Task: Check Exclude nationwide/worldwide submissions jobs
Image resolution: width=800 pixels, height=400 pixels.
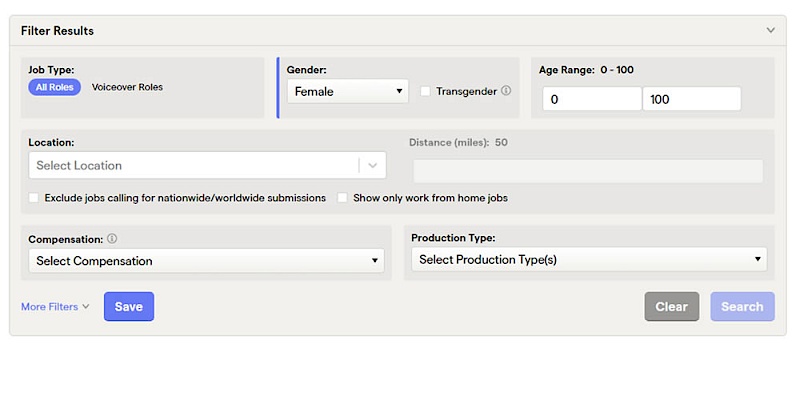Action: [35, 198]
